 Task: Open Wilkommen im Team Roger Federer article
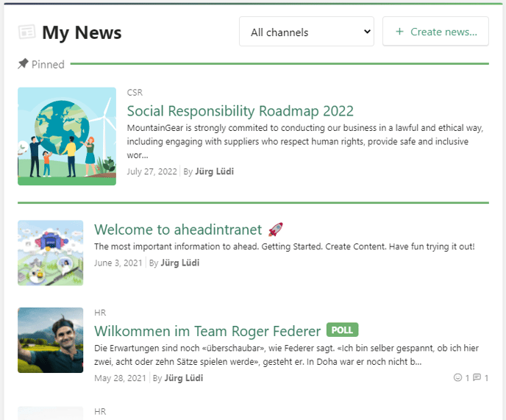point(207,331)
